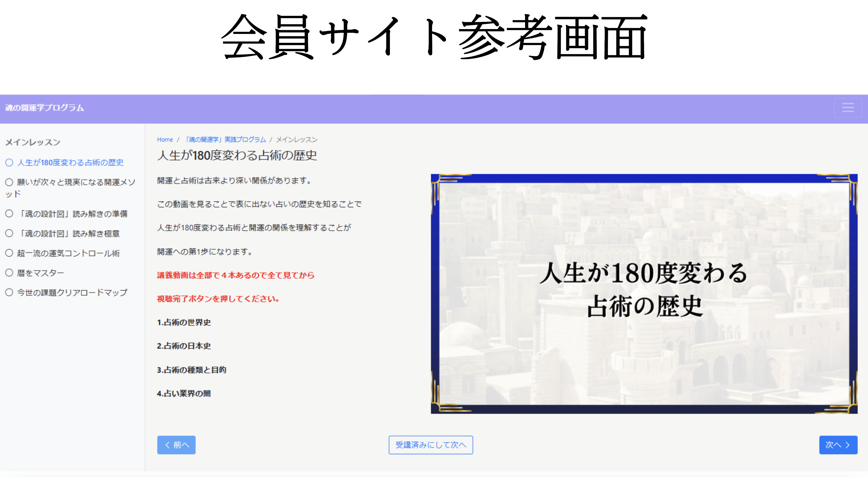Screen dimensions: 868x481
Task: Play the 占術の歴史 video thumbnail
Action: (644, 294)
